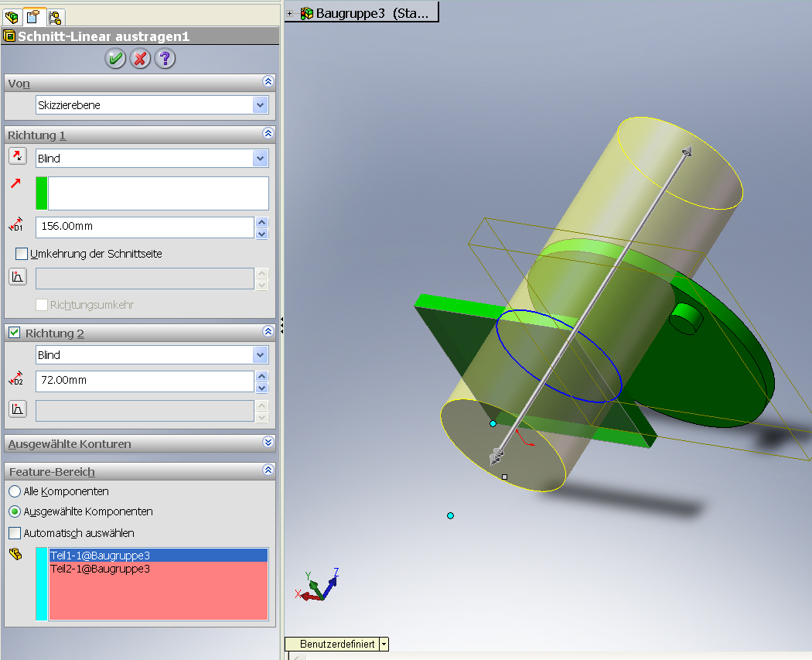The image size is (812, 660).
Task: Click the panel splitter collapse handle
Action: [281, 325]
